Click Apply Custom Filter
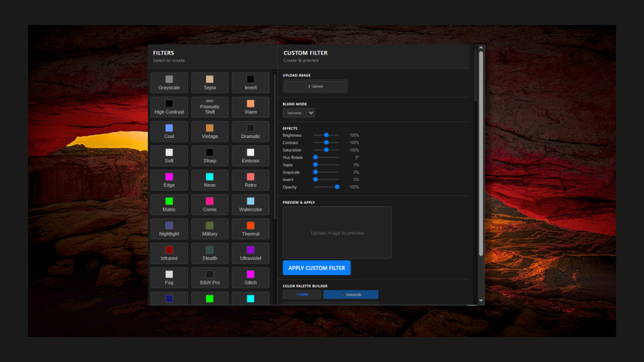 tap(316, 267)
